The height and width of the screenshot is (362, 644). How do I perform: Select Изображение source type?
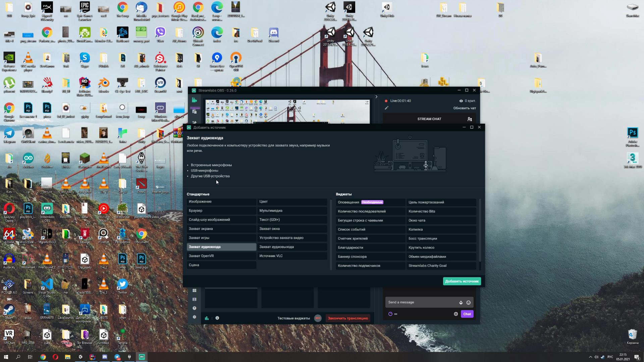pos(221,202)
